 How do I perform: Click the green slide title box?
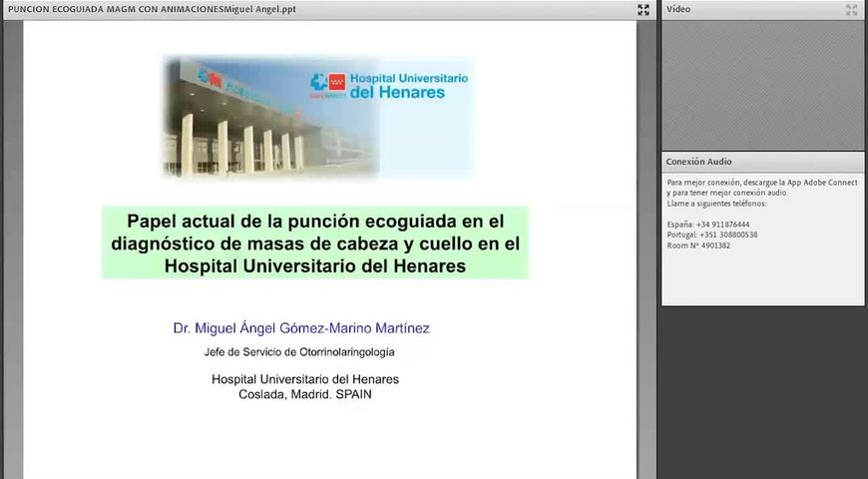point(315,243)
